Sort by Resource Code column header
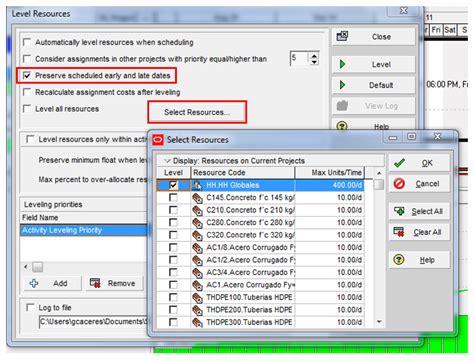This screenshot has width=474, height=360. coord(243,173)
